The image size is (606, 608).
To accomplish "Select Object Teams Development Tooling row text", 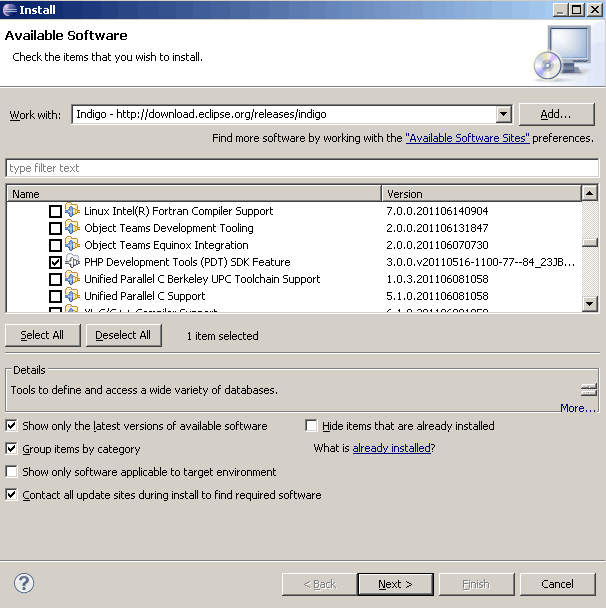I will [x=169, y=228].
